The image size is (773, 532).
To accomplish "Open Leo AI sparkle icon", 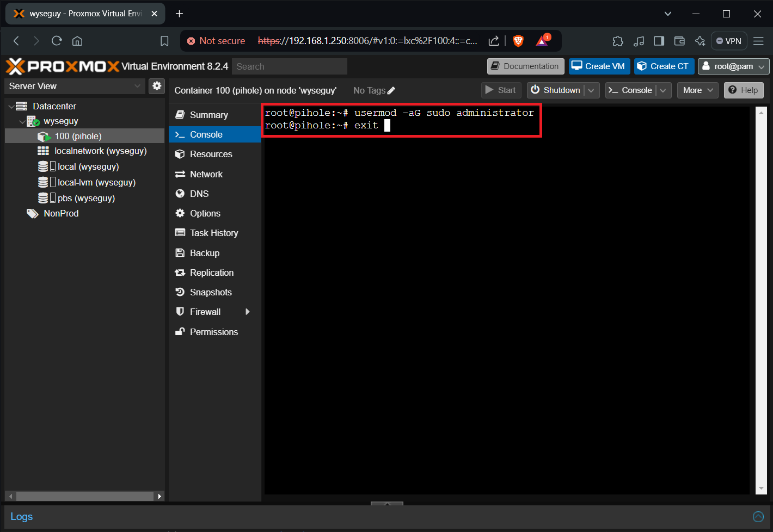I will (x=700, y=41).
